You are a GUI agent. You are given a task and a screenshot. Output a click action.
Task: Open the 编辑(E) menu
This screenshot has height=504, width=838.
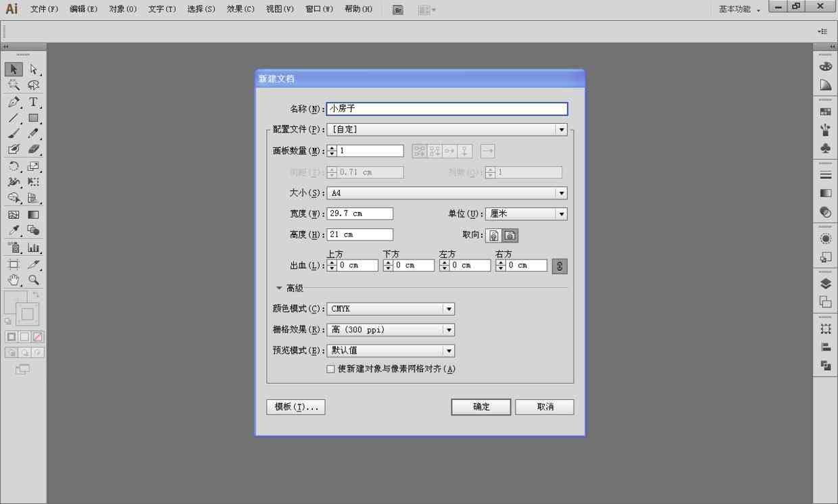click(83, 9)
